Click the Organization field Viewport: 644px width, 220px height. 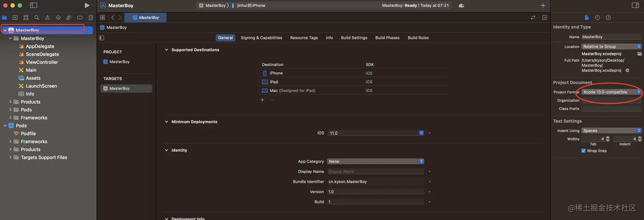pos(611,101)
